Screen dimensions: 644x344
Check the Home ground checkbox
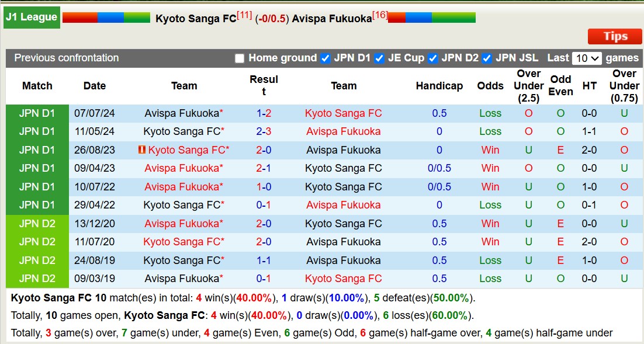pyautogui.click(x=240, y=58)
